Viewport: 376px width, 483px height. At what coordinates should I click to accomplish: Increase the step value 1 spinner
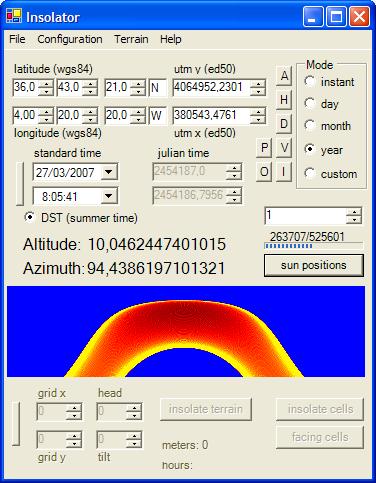tap(354, 212)
